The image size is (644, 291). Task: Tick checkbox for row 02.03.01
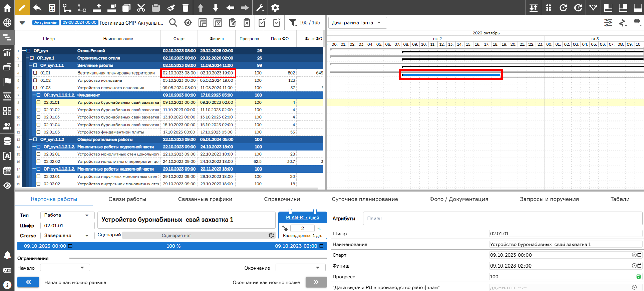pyautogui.click(x=38, y=176)
